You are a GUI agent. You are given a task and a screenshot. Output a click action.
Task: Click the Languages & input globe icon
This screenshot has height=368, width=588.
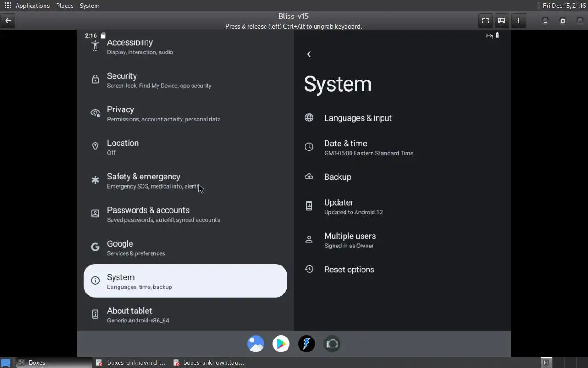[309, 118]
